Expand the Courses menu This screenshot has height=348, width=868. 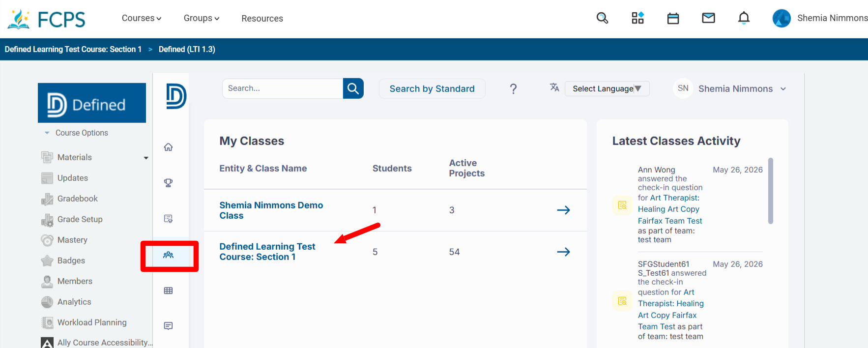click(x=142, y=18)
